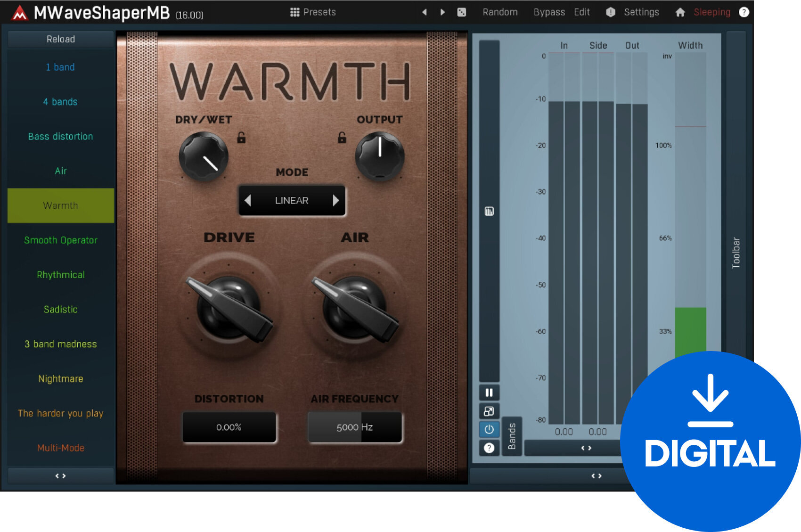Image resolution: width=801 pixels, height=532 pixels.
Task: Go to the previous preset arrow
Action: pos(425,12)
